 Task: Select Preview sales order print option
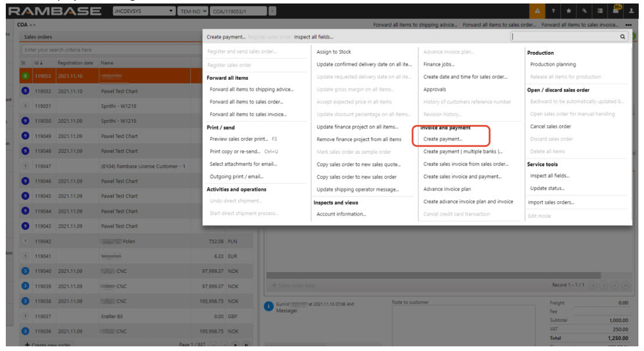243,139
